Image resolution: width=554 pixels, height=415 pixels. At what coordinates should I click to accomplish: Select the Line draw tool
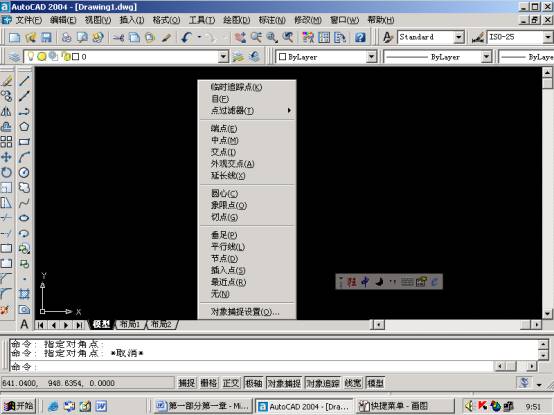click(x=24, y=81)
